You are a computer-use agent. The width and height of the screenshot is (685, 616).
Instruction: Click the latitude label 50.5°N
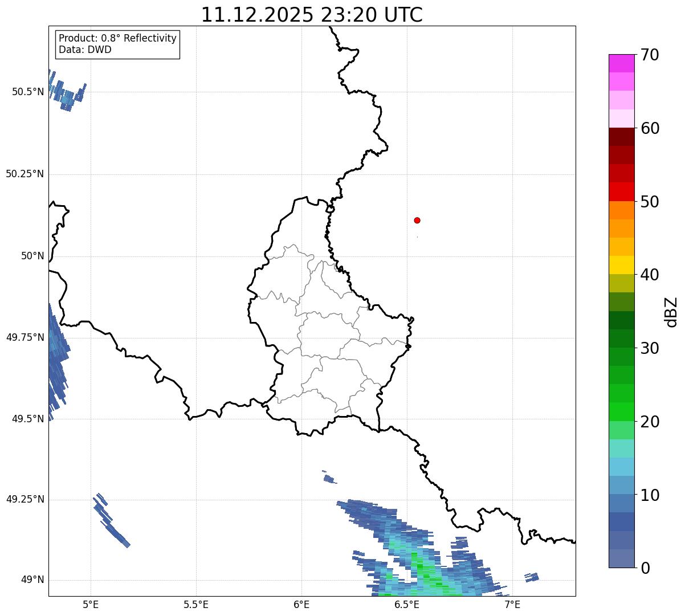[28, 92]
